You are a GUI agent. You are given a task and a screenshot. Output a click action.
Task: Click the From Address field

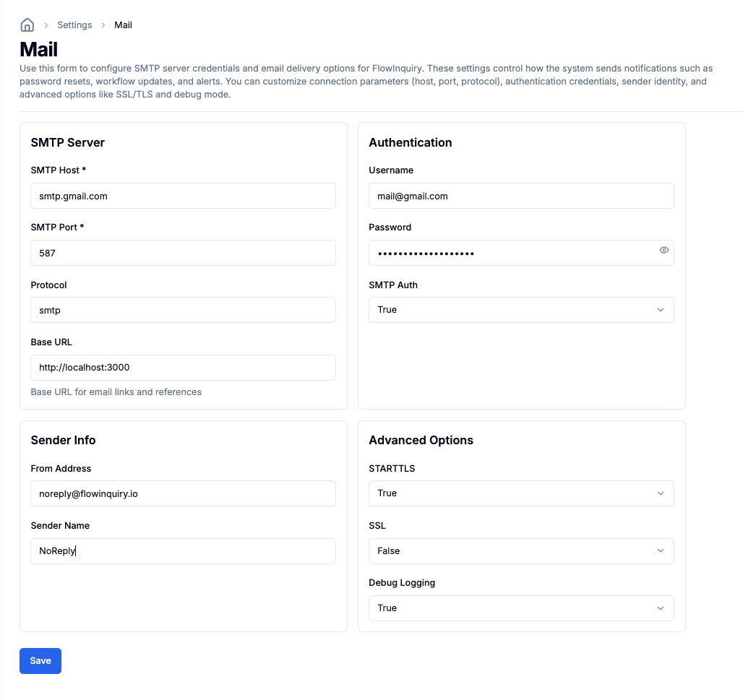click(x=183, y=493)
